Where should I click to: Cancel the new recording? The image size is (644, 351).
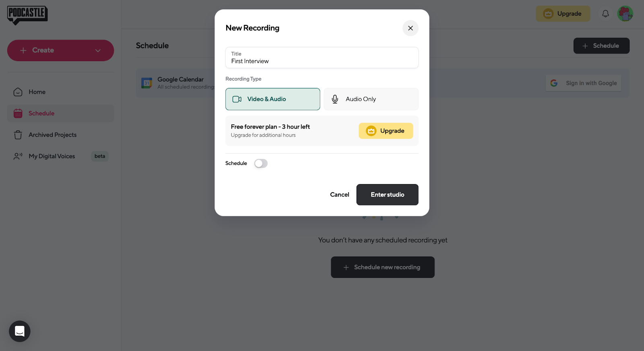pyautogui.click(x=339, y=195)
